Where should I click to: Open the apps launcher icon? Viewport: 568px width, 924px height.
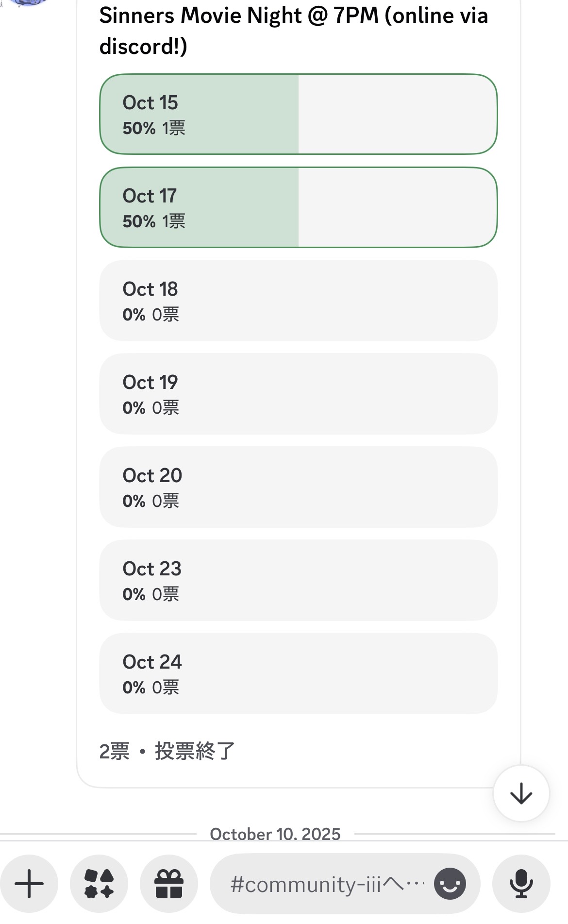coord(99,884)
